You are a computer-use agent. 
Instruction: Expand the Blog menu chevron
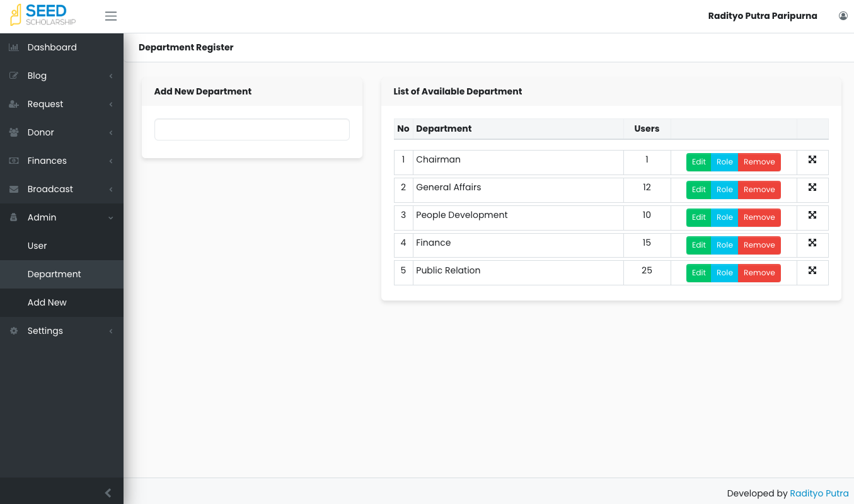click(111, 76)
